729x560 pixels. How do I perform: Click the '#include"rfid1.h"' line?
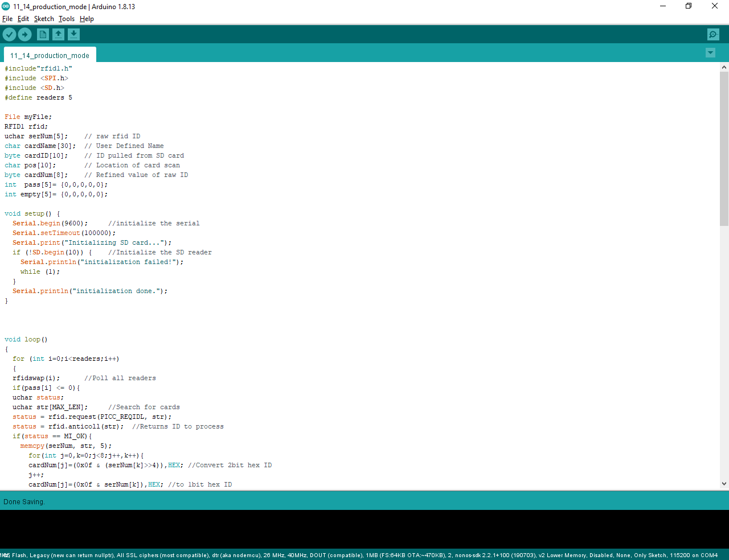pyautogui.click(x=38, y=68)
